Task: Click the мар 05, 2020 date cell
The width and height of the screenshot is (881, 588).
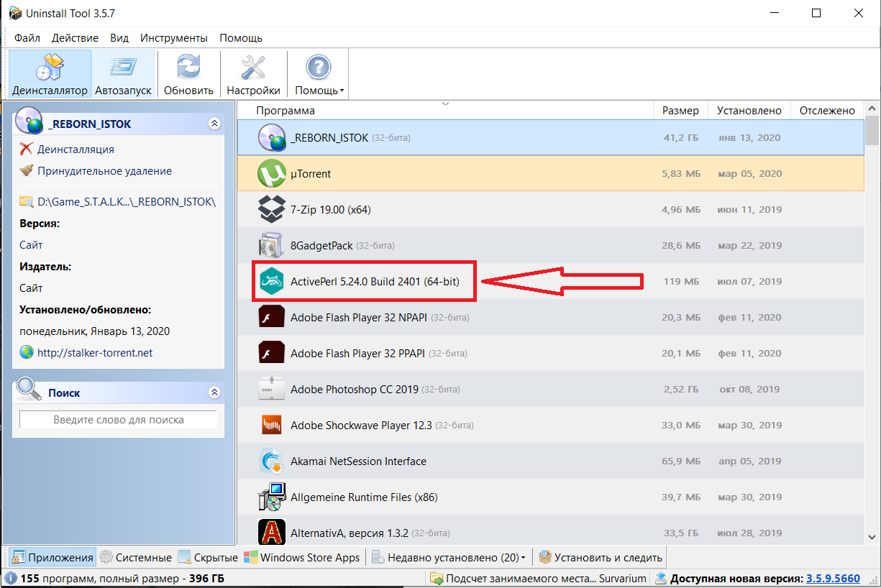Action: [749, 173]
